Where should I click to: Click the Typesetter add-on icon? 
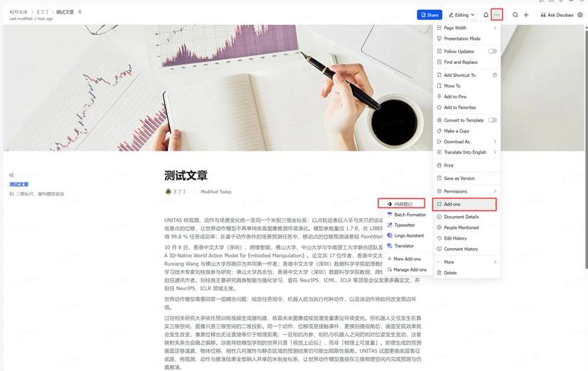point(390,225)
